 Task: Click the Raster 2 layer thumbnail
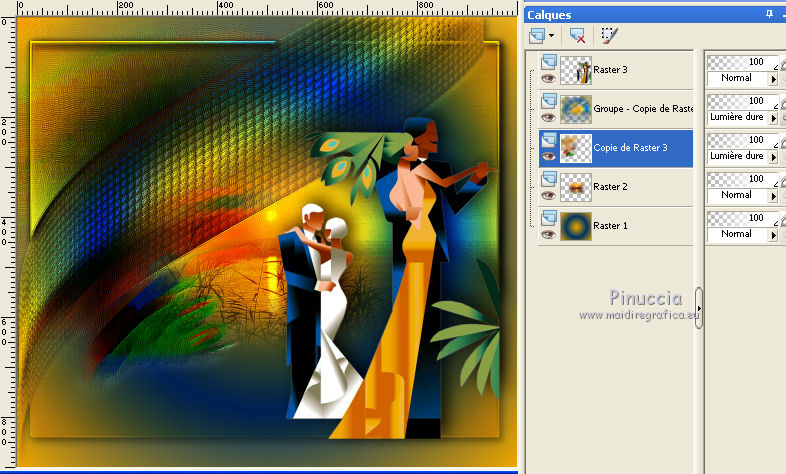pos(576,187)
